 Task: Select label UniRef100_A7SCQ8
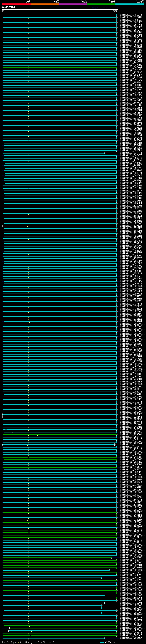click(131, 602)
